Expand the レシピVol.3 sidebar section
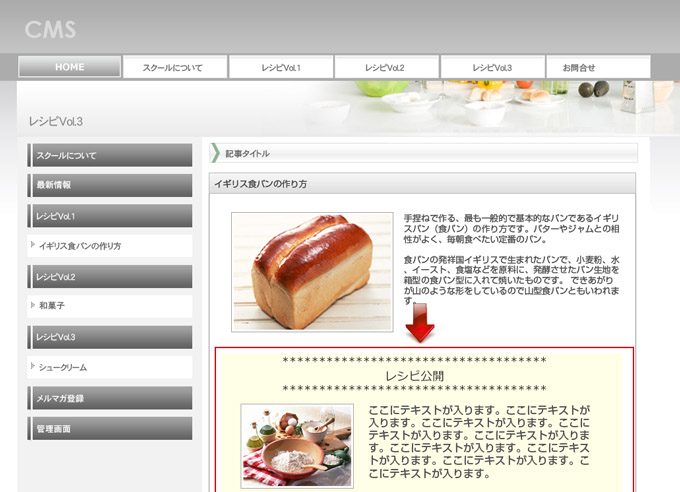 coord(109,338)
